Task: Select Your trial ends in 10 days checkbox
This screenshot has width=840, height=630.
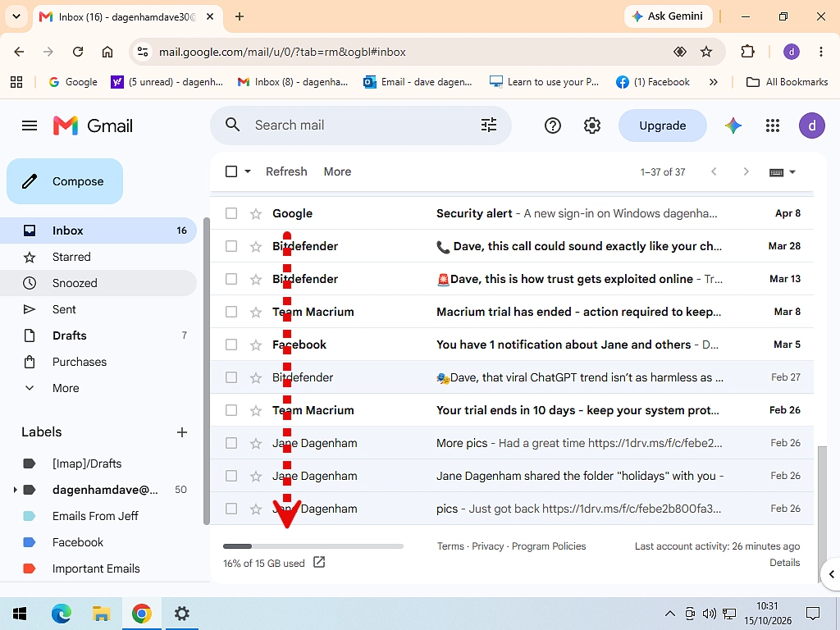Action: click(x=231, y=410)
